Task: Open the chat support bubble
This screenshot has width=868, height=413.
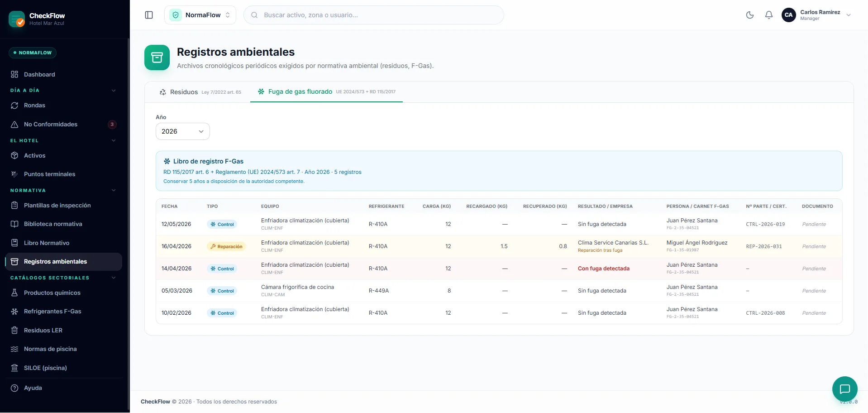Action: point(845,389)
